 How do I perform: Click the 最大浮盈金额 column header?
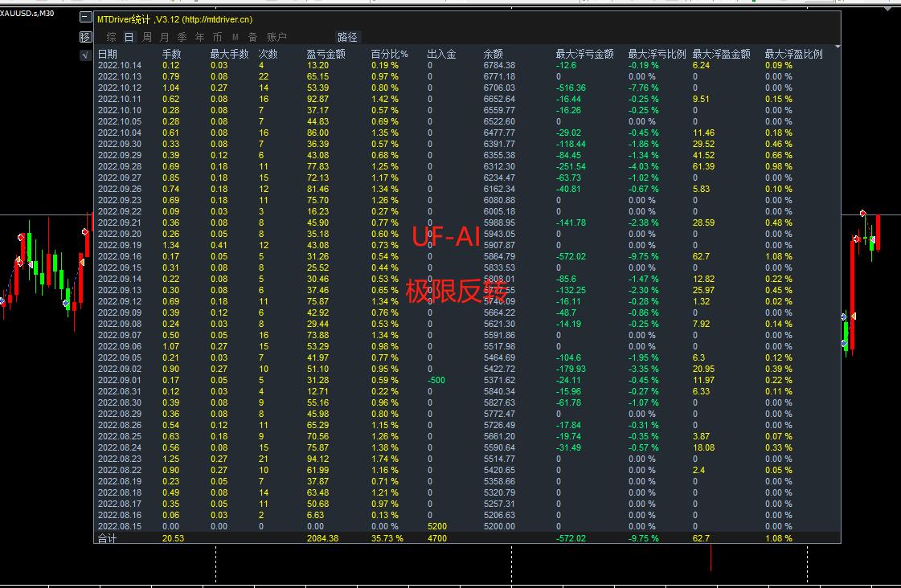pyautogui.click(x=721, y=54)
